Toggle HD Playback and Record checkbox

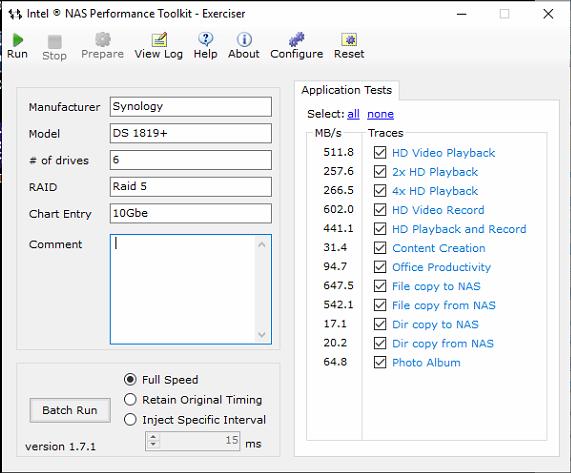[x=380, y=229]
